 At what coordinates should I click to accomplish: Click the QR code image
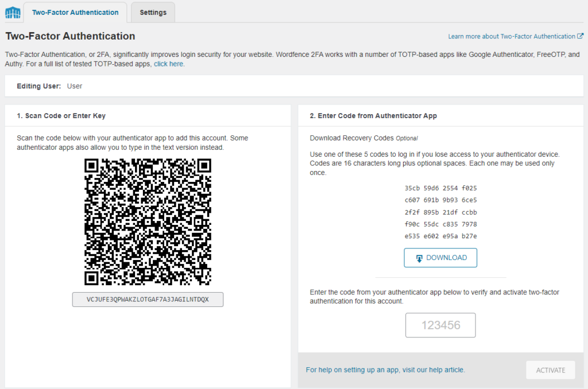tap(148, 222)
